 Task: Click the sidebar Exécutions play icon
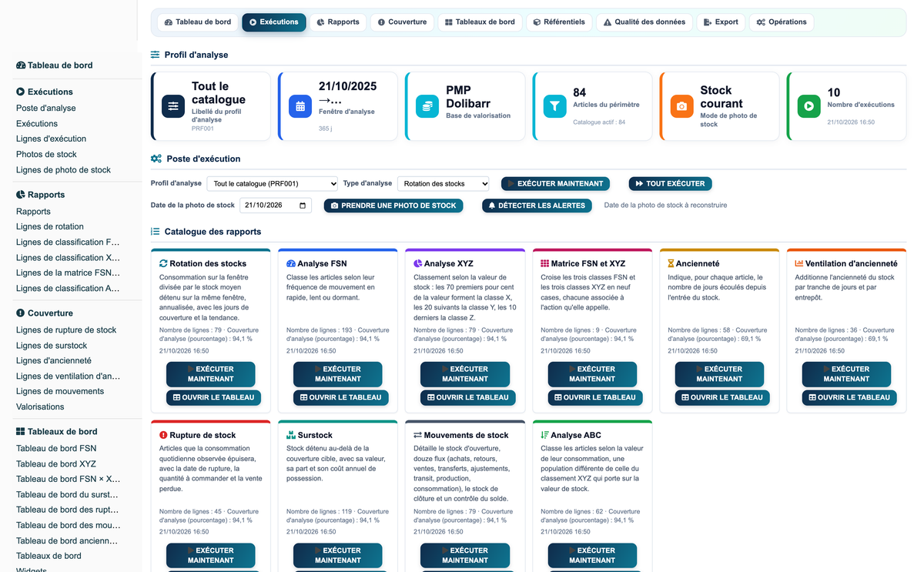pos(21,92)
